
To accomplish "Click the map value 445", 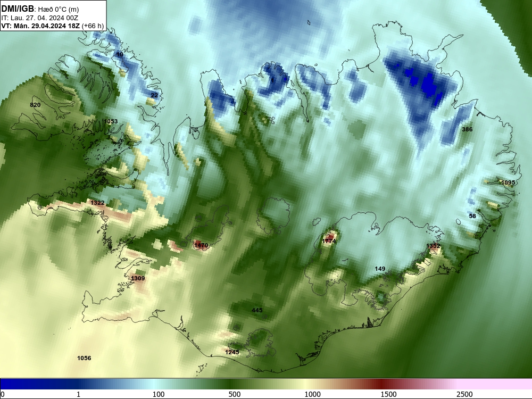I will click(x=257, y=310).
